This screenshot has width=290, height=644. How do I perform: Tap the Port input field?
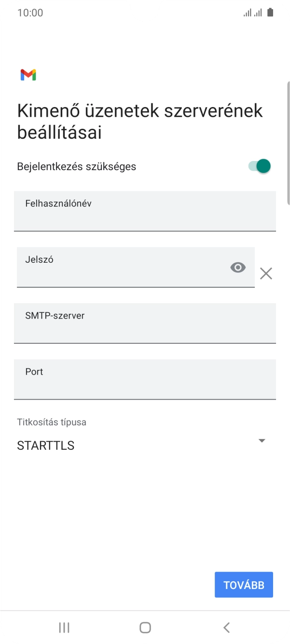[145, 379]
